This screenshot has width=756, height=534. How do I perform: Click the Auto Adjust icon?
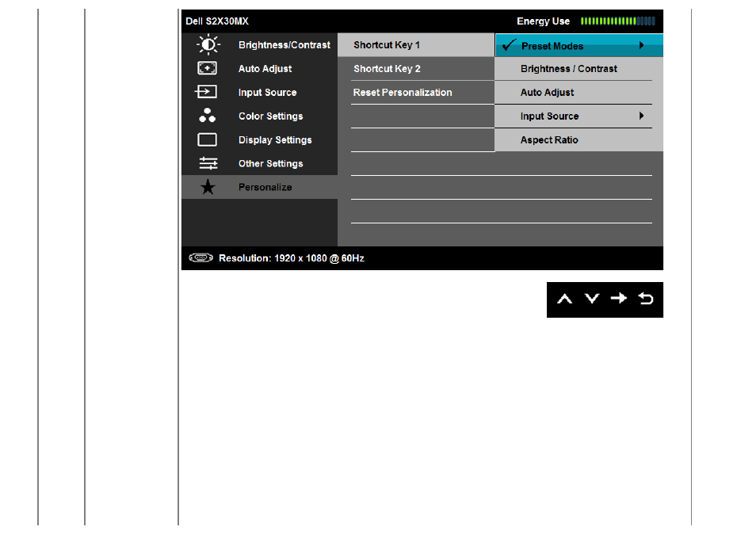[208, 68]
